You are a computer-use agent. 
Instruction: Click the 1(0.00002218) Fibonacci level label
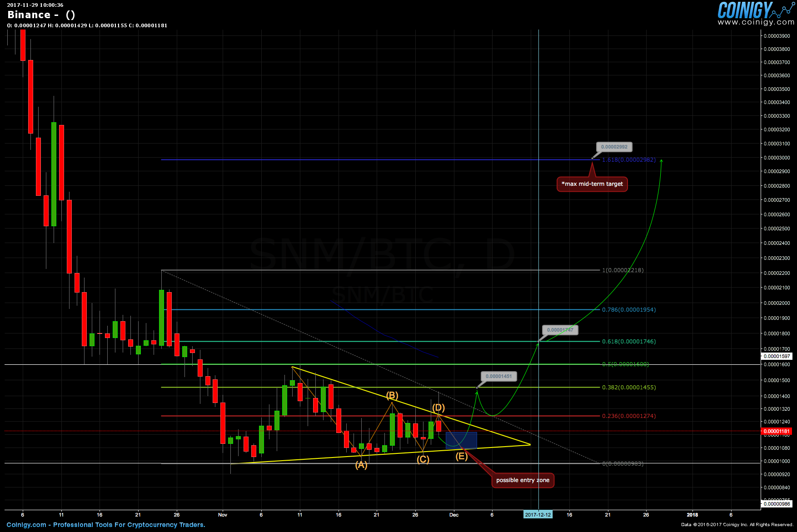(623, 270)
